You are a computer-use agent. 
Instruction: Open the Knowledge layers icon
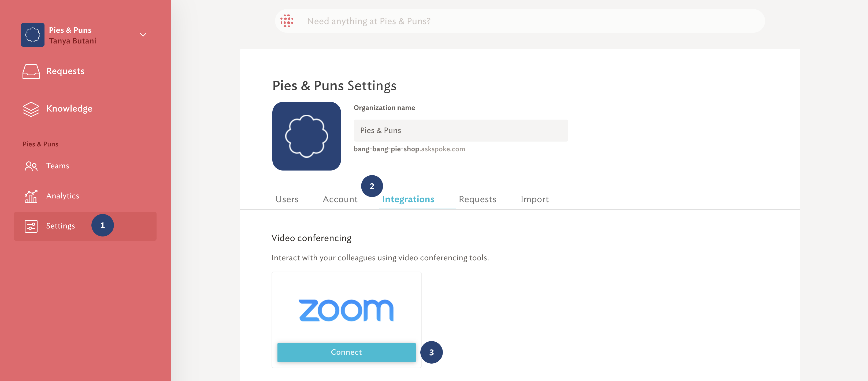pyautogui.click(x=31, y=109)
